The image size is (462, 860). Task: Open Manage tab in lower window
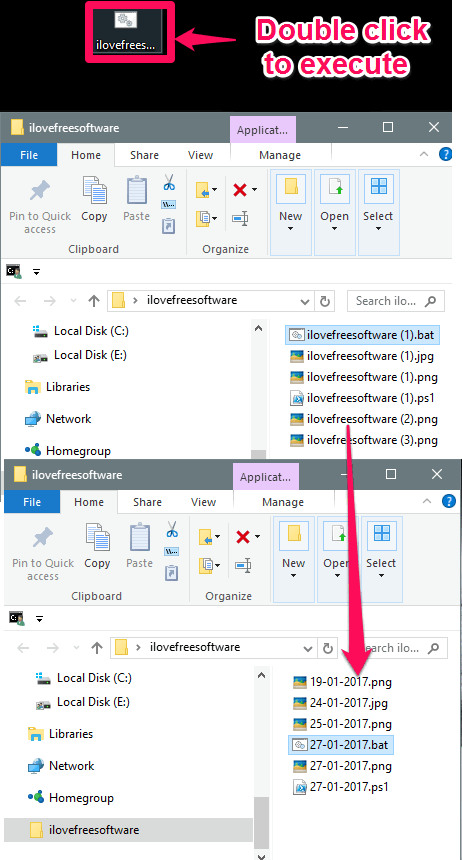tap(283, 502)
